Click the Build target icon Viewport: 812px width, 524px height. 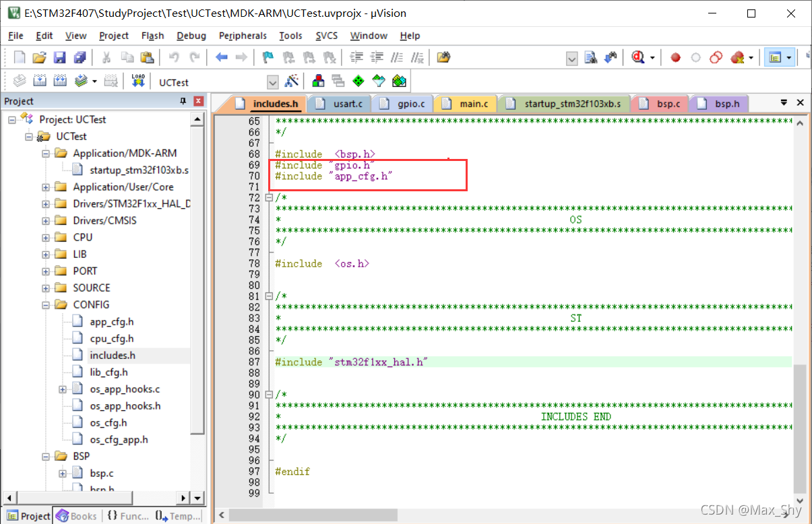[40, 81]
